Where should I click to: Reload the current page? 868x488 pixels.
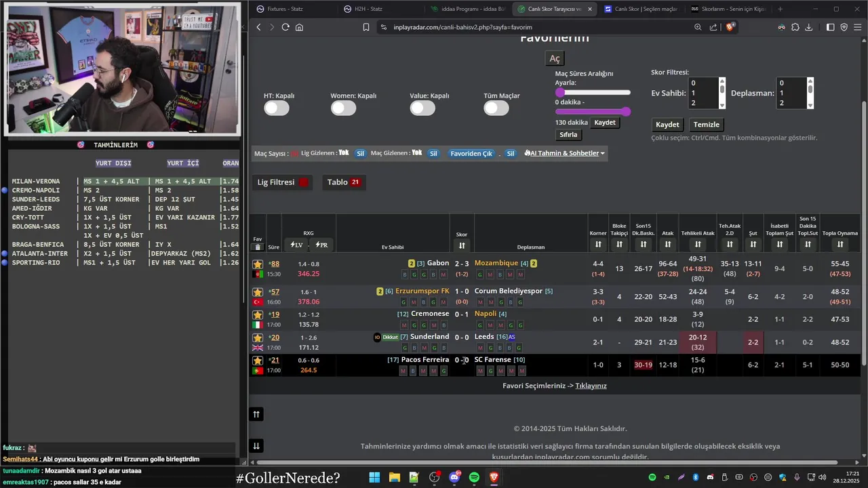(285, 27)
